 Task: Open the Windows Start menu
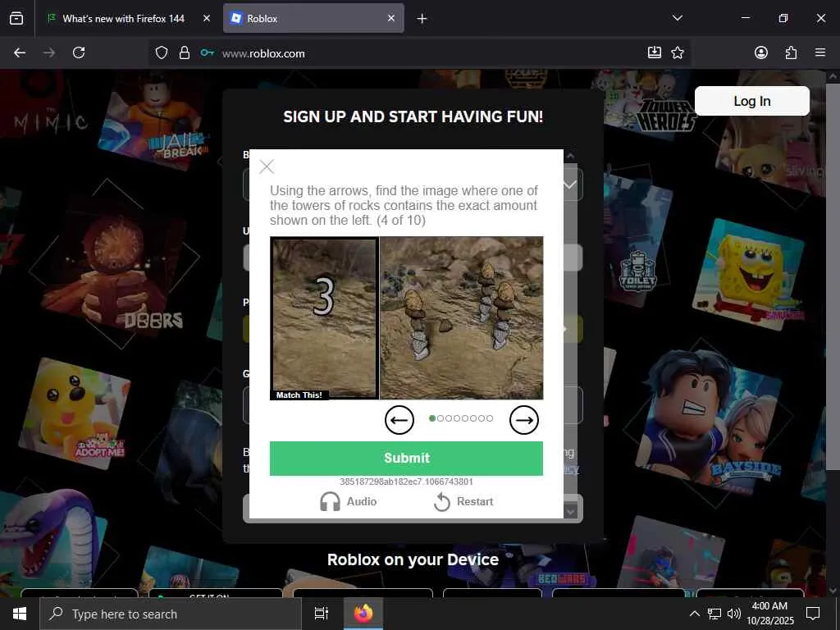pyautogui.click(x=20, y=614)
